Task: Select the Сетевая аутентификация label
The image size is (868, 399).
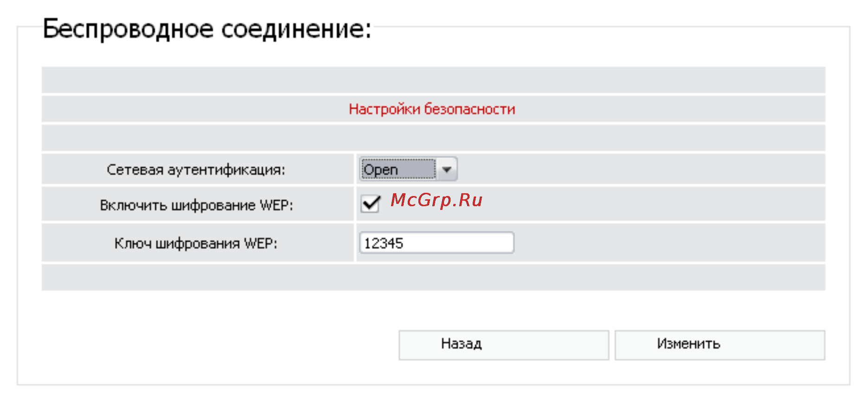Action: (x=196, y=170)
